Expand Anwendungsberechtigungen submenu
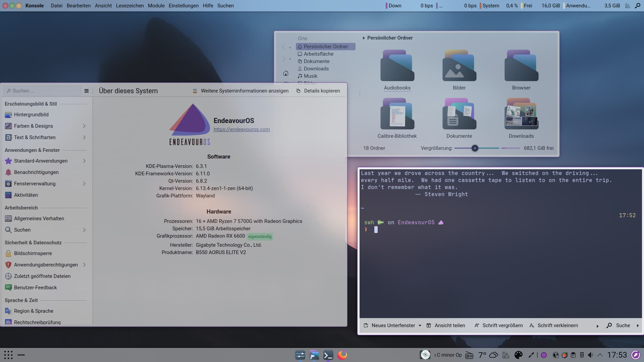644x362 pixels. pos(84,265)
